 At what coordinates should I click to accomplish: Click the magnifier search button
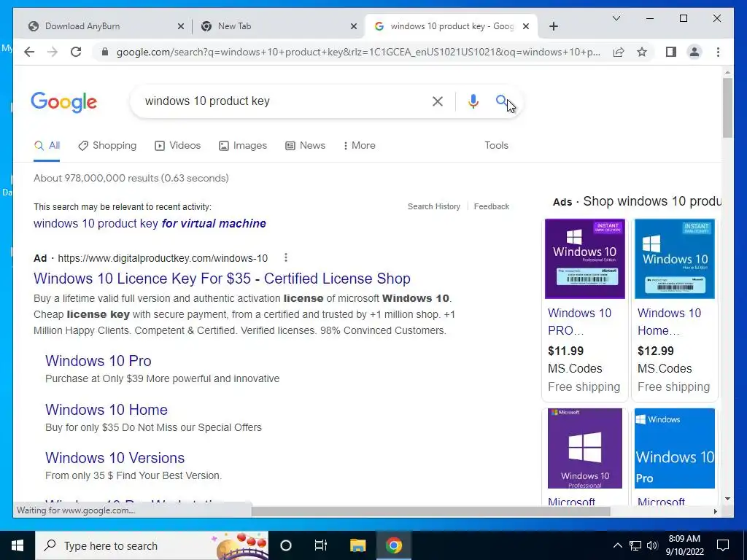(x=501, y=101)
